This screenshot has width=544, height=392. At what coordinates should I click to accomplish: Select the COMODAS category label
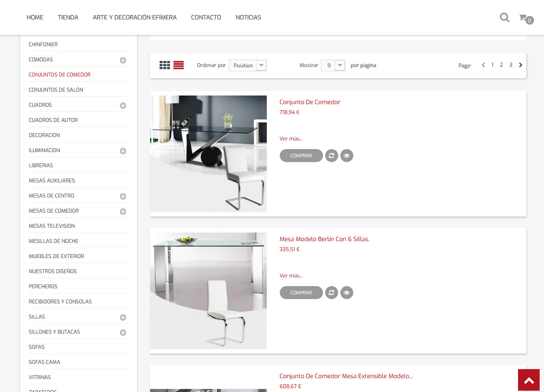click(41, 60)
